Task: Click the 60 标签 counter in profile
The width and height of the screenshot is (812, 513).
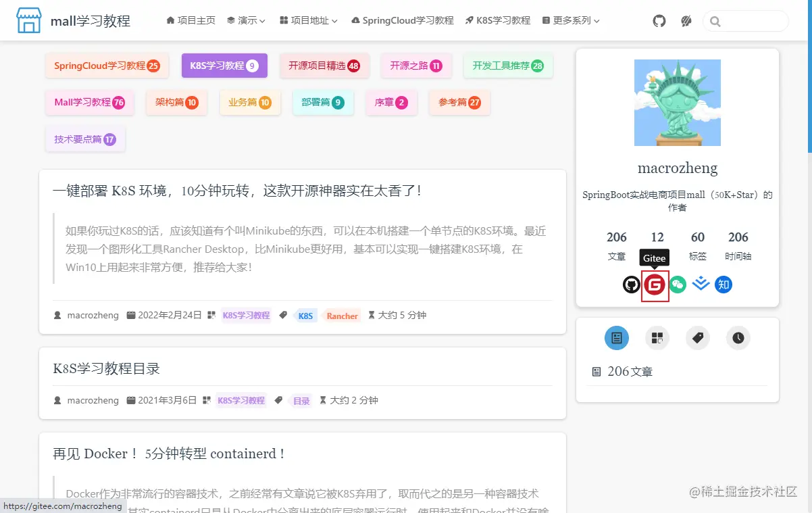Action: [x=698, y=246]
